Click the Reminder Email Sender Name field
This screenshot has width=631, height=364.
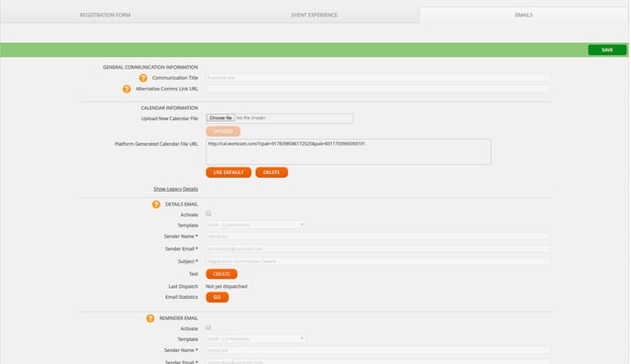(378, 350)
